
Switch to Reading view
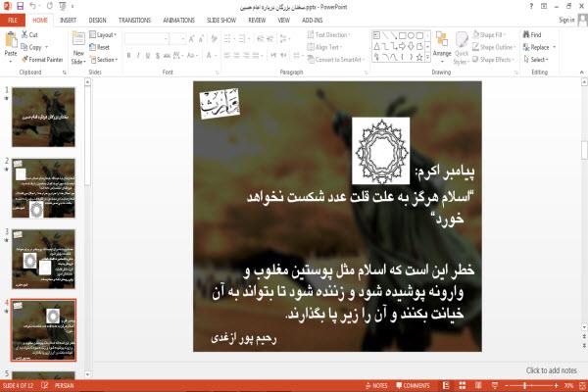pyautogui.click(x=478, y=385)
